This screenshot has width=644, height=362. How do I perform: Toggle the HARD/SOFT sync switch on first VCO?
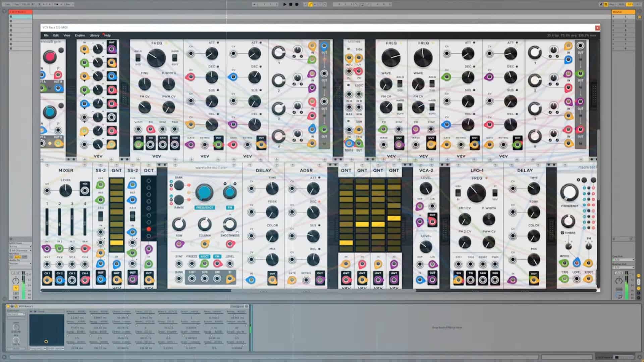175,58
